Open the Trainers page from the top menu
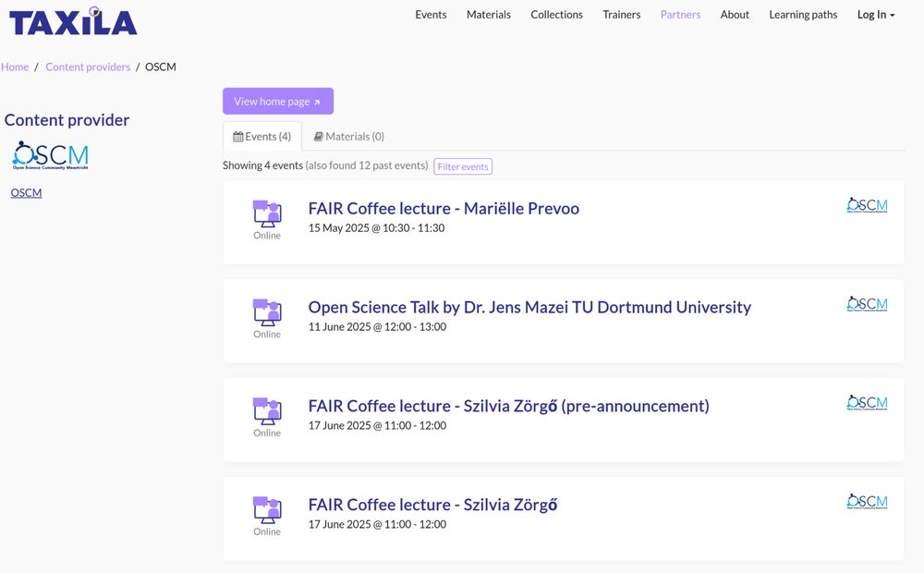The height and width of the screenshot is (573, 924). point(622,15)
